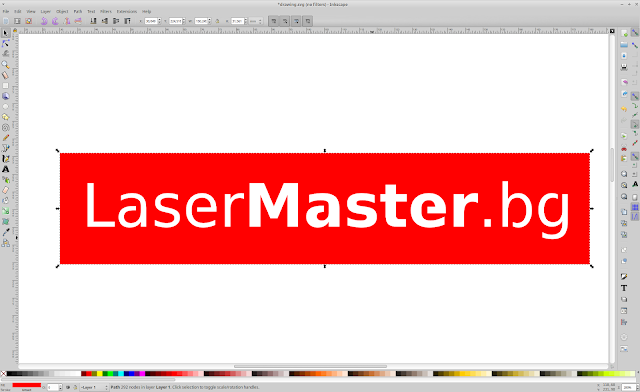Screen dimensions: 640x392
Task: Select the Measure tool
Action: pos(6,75)
